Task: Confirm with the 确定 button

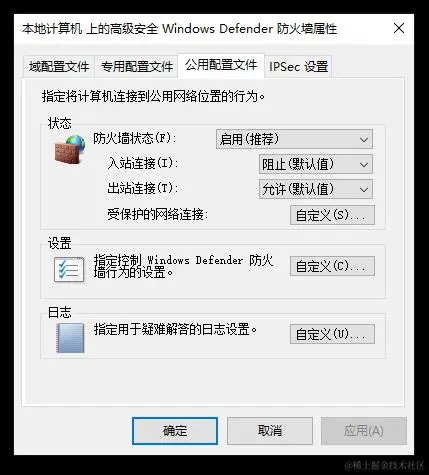Action: coord(175,431)
